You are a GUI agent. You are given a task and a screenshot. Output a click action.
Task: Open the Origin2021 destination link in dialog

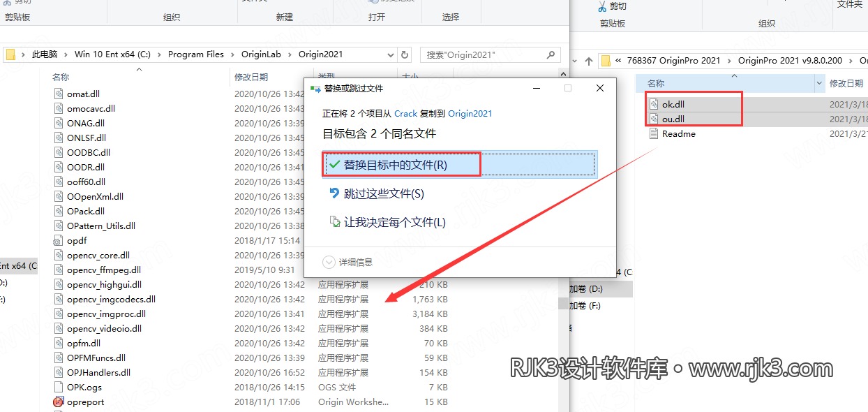[470, 113]
